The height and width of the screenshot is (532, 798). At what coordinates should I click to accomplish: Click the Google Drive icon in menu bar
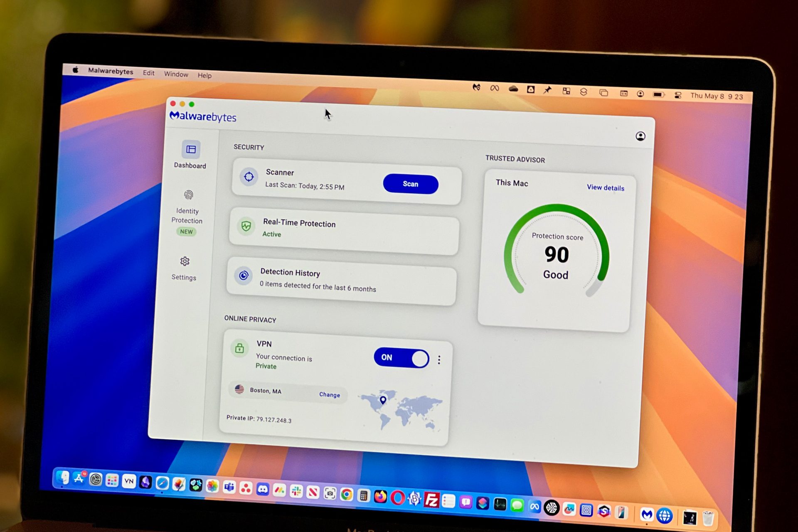click(x=531, y=89)
